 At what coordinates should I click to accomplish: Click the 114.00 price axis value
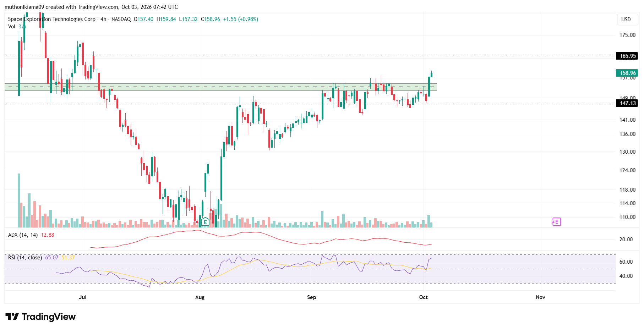point(627,203)
